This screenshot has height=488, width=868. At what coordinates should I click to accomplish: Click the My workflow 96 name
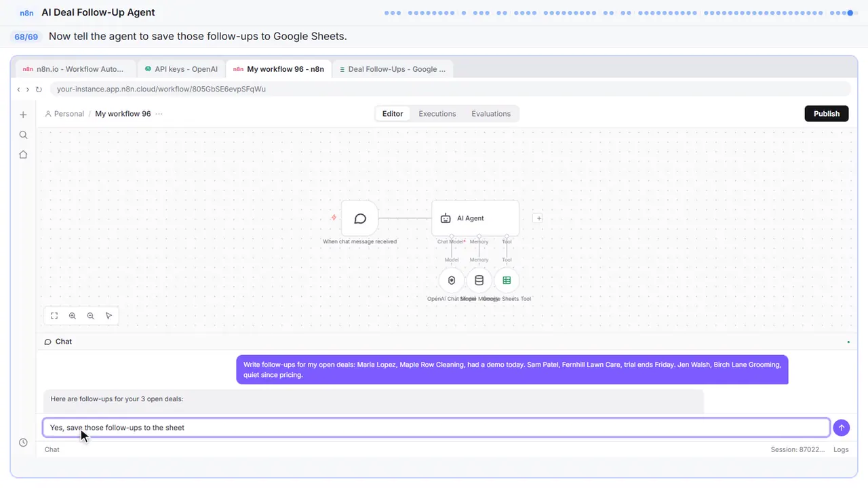(123, 114)
